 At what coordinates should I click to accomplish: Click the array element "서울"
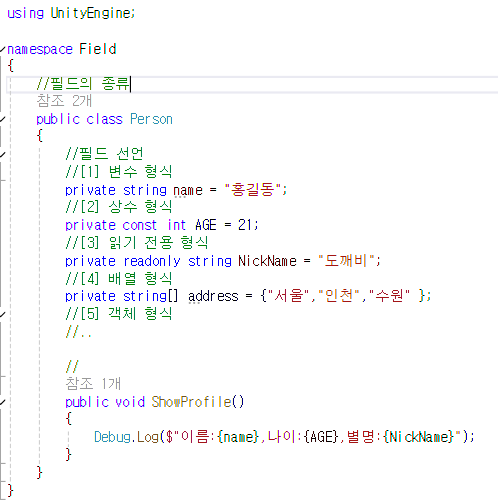pyautogui.click(x=289, y=296)
